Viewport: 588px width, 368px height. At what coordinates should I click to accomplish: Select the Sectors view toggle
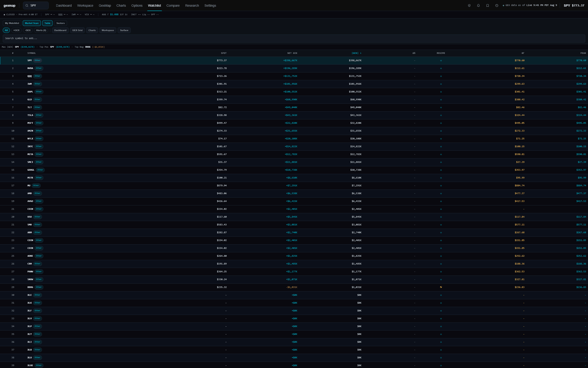point(60,23)
